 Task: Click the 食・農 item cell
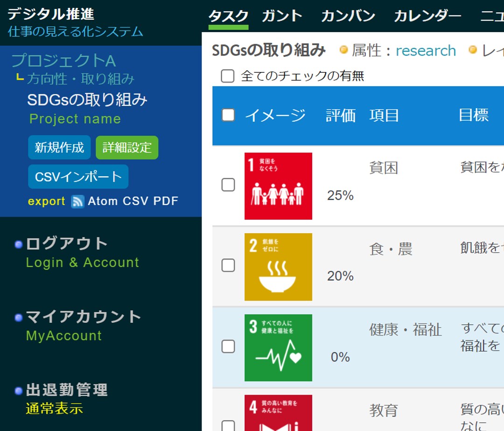[x=391, y=249]
